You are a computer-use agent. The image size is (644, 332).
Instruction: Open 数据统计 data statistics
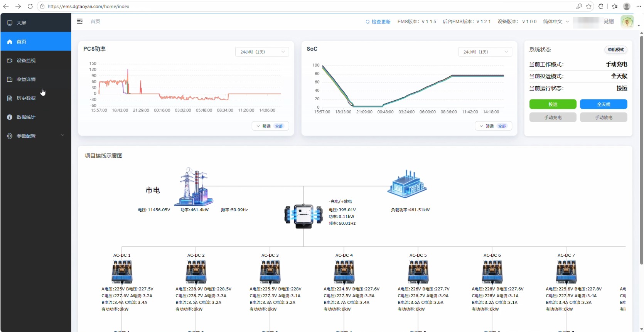pyautogui.click(x=36, y=117)
